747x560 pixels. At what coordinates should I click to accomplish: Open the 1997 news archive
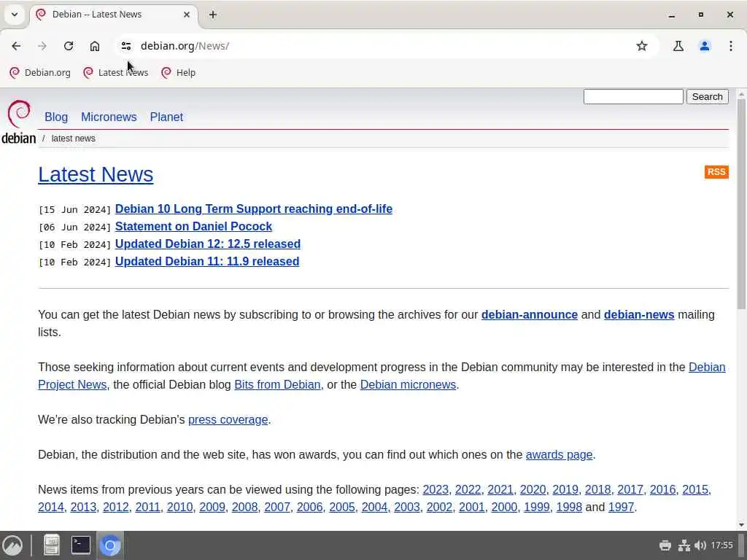coord(622,507)
